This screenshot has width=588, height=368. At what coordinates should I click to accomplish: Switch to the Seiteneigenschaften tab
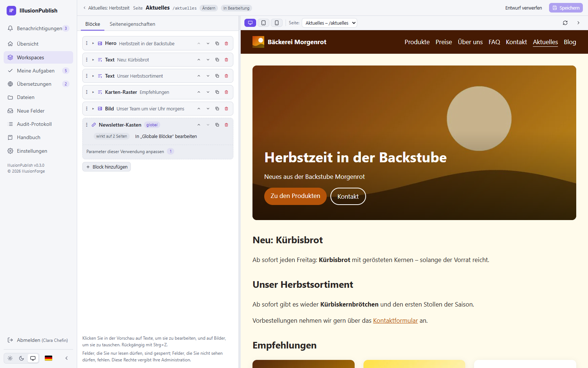[132, 24]
